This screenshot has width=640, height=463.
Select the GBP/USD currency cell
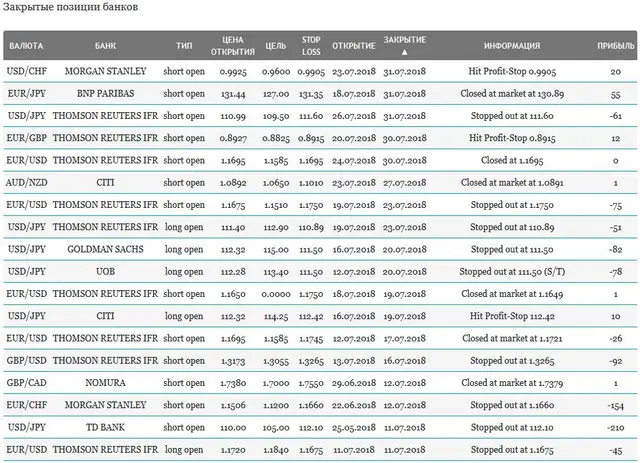tap(27, 361)
